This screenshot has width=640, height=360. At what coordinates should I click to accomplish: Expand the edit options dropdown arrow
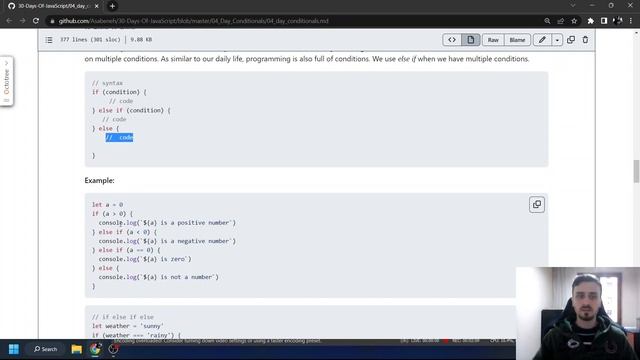click(x=557, y=40)
